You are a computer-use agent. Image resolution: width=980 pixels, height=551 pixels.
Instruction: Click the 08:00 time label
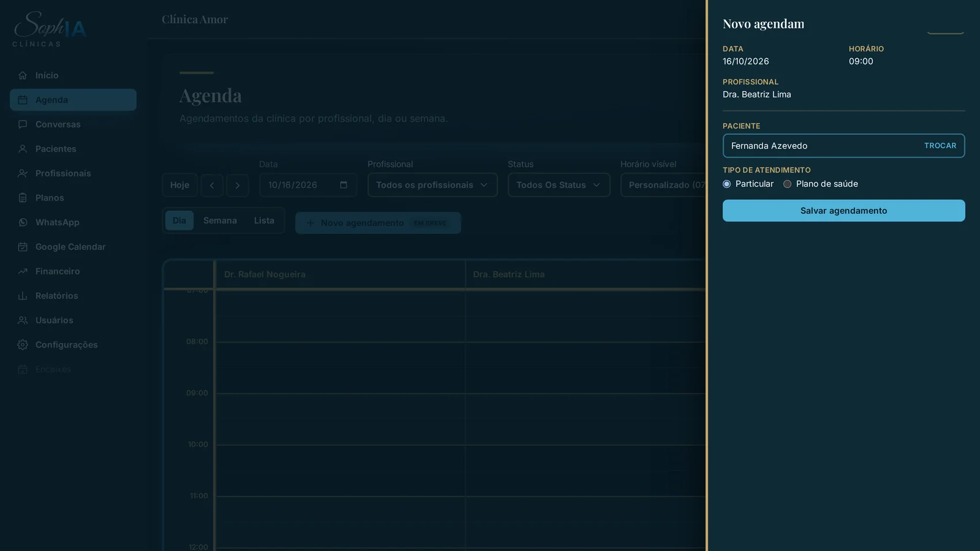pyautogui.click(x=197, y=342)
